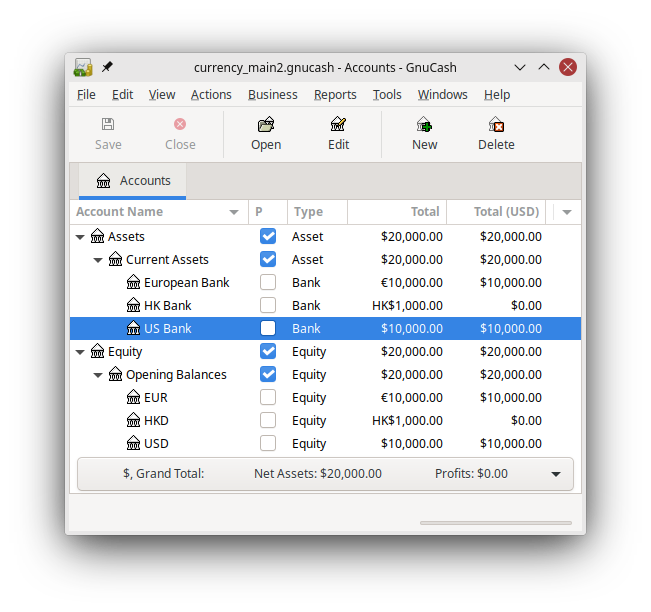This screenshot has width=651, height=612.
Task: Click the GnuCash app icon in title bar
Action: (83, 67)
